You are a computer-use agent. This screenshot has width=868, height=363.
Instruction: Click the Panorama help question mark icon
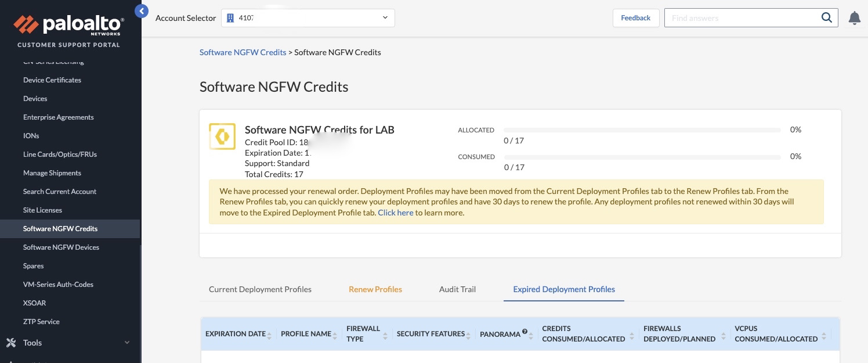525,332
